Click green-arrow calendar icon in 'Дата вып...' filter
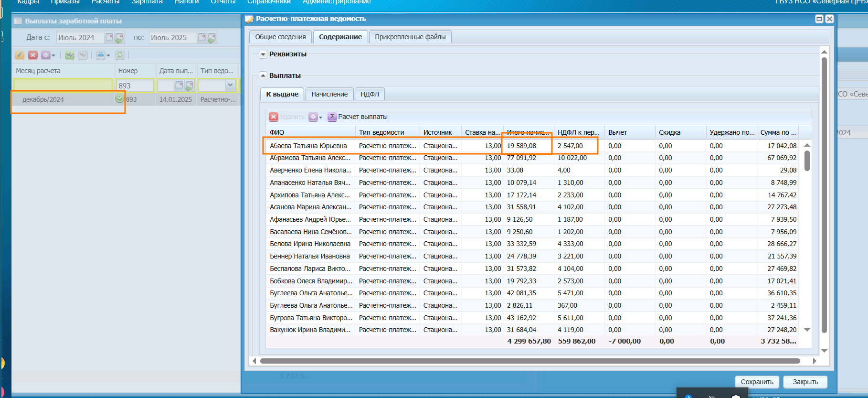Image resolution: width=868 pixels, height=398 pixels. 189,86
